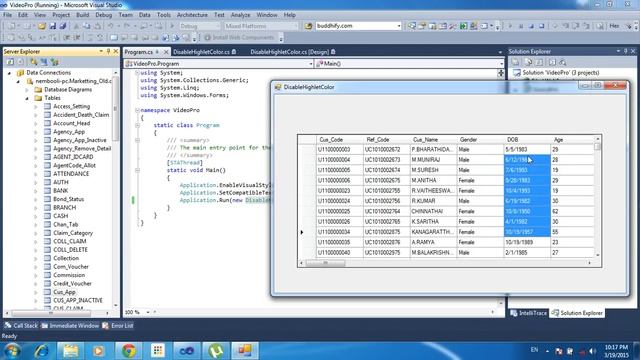Open the Mixed Platforms dropdown

261,26
